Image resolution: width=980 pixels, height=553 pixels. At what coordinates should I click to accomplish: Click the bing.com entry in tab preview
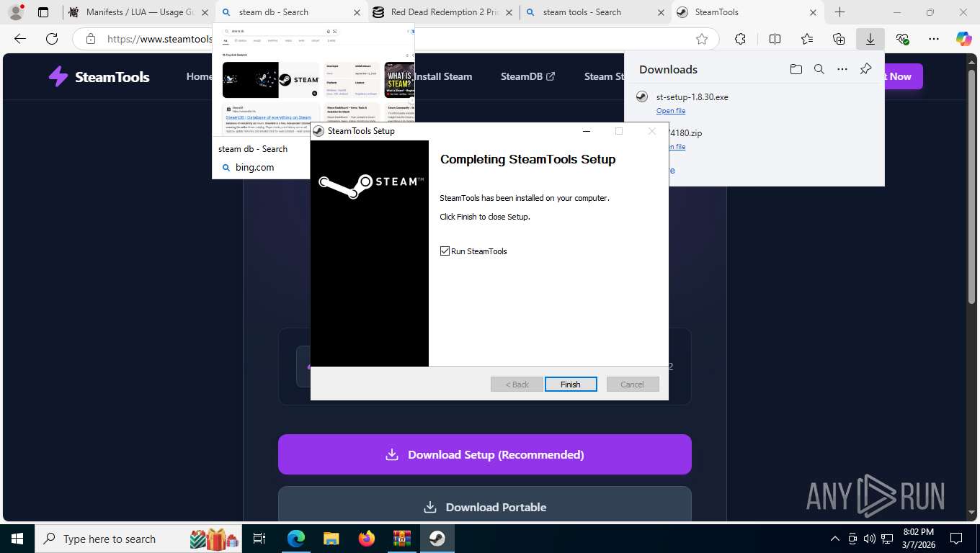[254, 167]
